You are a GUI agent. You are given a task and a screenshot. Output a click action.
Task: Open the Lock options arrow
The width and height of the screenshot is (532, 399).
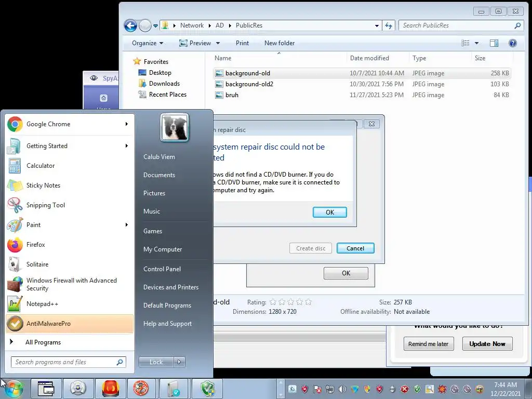pos(179,362)
